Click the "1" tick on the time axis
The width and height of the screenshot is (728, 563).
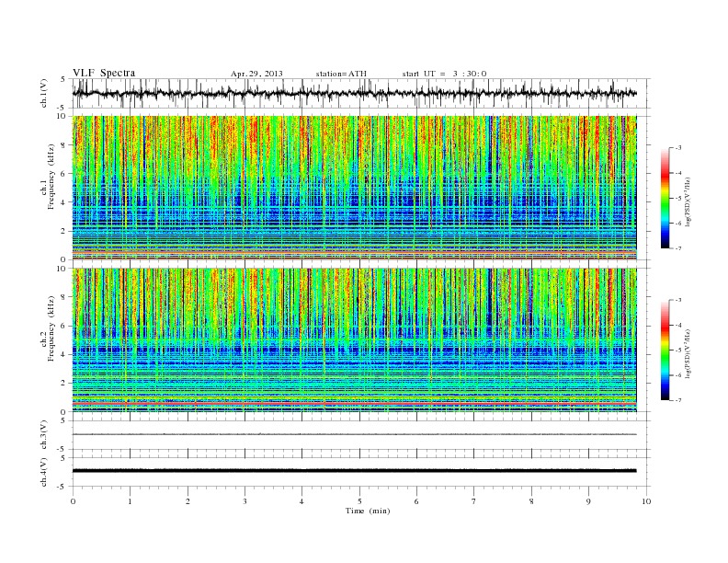[130, 501]
